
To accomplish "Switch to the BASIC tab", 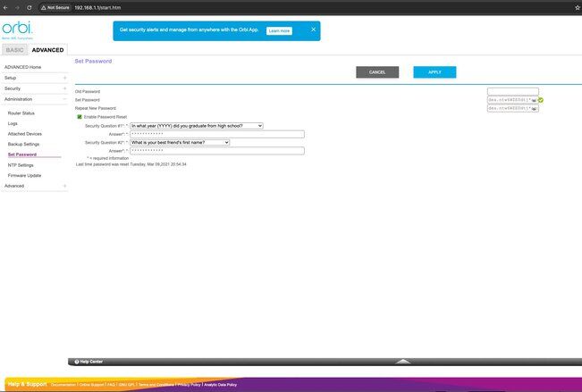I will tap(15, 50).
